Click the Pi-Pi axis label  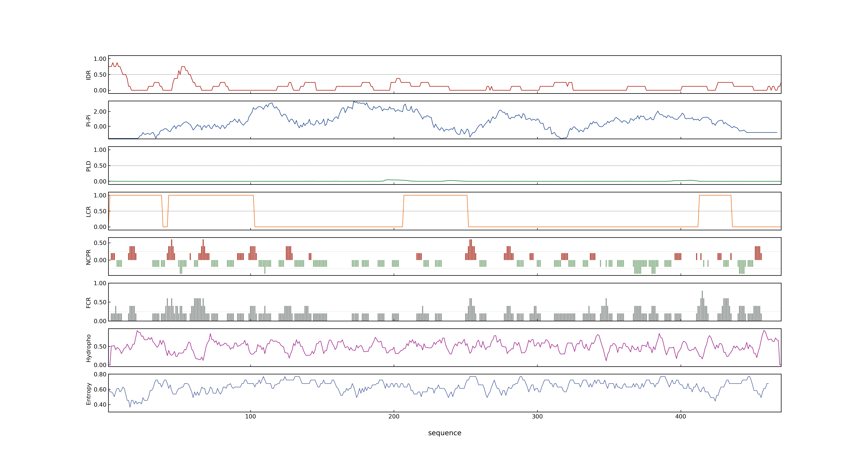click(x=89, y=120)
